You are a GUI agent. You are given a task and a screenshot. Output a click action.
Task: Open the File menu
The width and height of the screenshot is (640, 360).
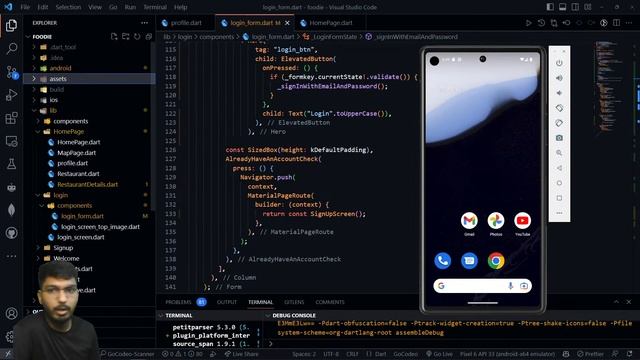(25, 7)
